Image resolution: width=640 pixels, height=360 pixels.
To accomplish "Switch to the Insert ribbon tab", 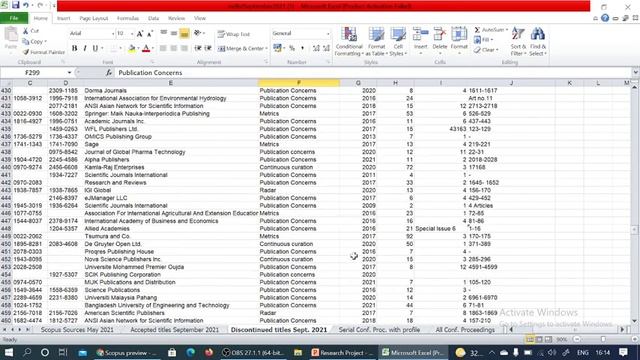I will pyautogui.click(x=63, y=18).
